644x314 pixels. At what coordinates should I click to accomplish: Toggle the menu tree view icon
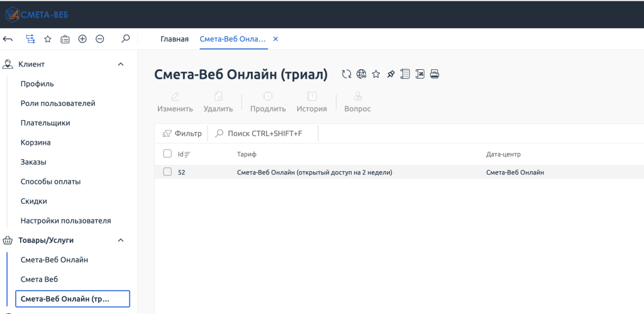point(30,39)
